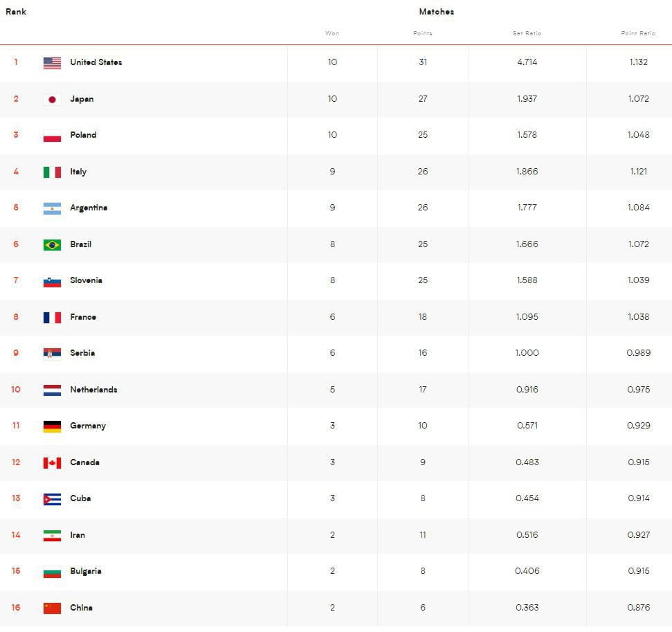Click the United States flag icon
672x632 pixels.
(52, 63)
